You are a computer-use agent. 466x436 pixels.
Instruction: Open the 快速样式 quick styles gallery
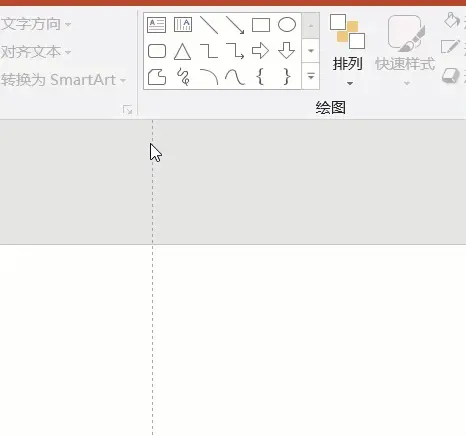[405, 50]
